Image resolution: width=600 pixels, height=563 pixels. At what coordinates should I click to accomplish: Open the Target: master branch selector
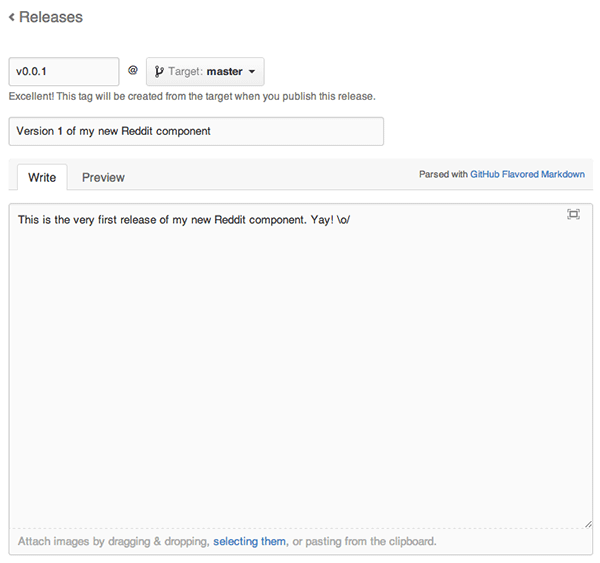pos(205,72)
